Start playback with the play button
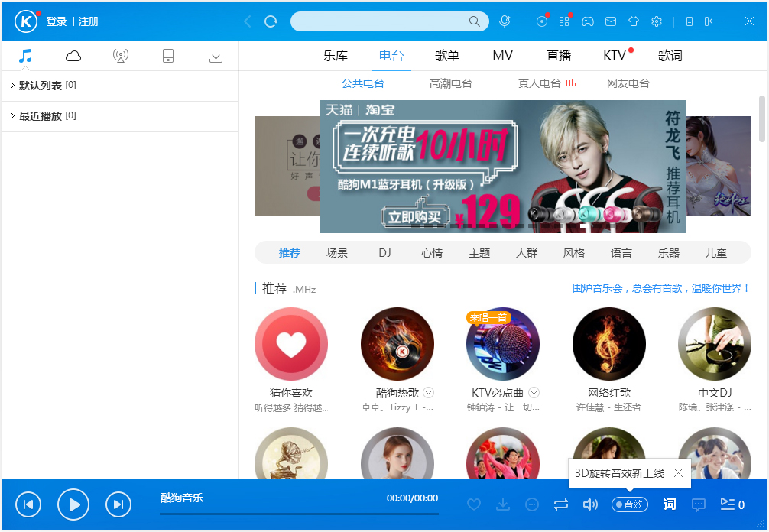This screenshot has height=532, width=769. (73, 504)
